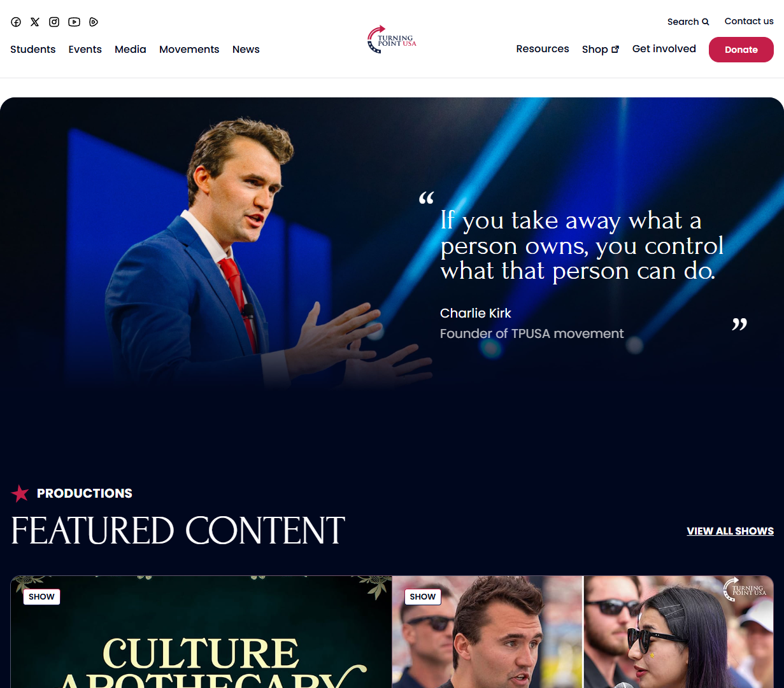Click the Search magnifier icon

point(705,22)
